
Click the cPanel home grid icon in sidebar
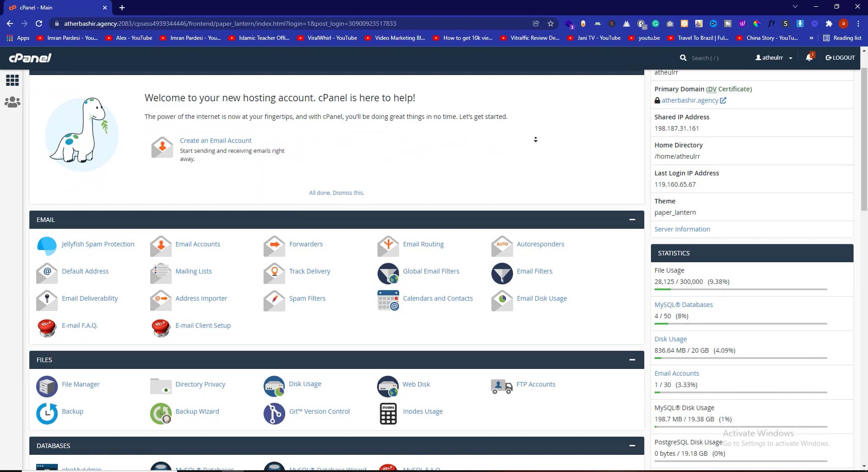pyautogui.click(x=12, y=80)
